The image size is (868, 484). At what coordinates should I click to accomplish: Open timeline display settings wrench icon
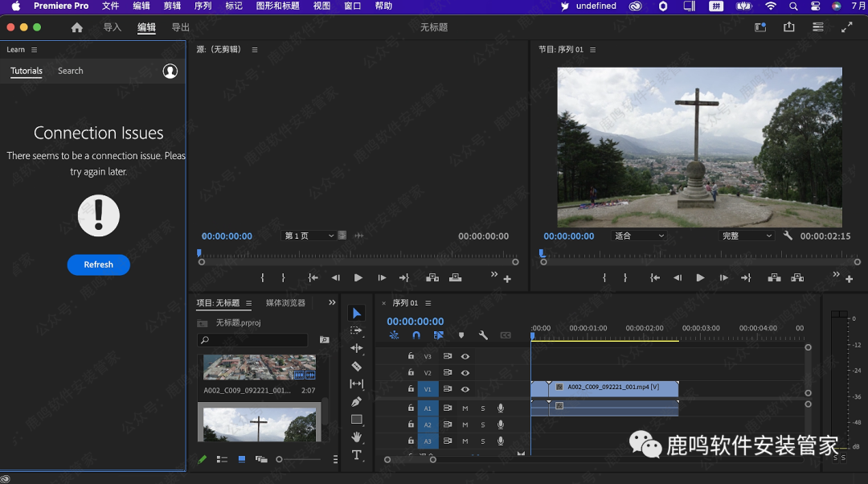click(483, 335)
